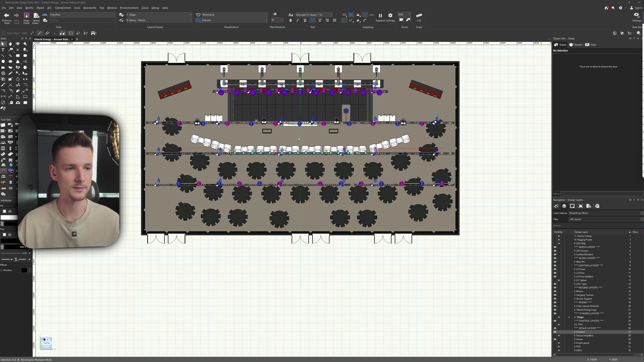Enable the Shadow effect checkbox

2,270
